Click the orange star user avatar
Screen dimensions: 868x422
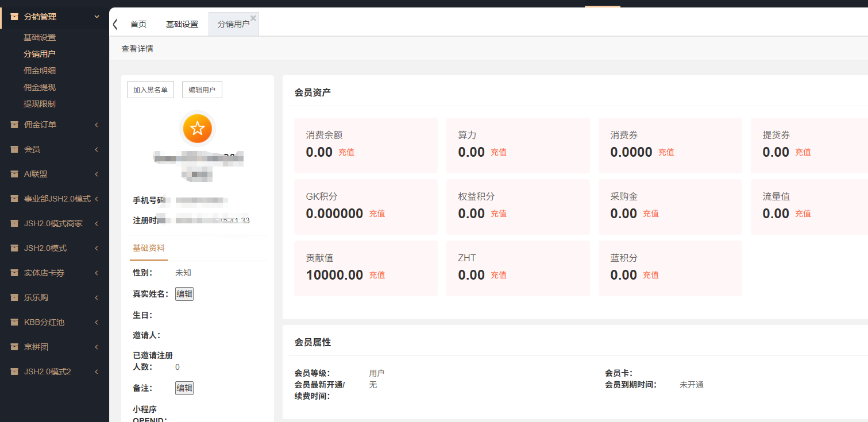[x=198, y=129]
